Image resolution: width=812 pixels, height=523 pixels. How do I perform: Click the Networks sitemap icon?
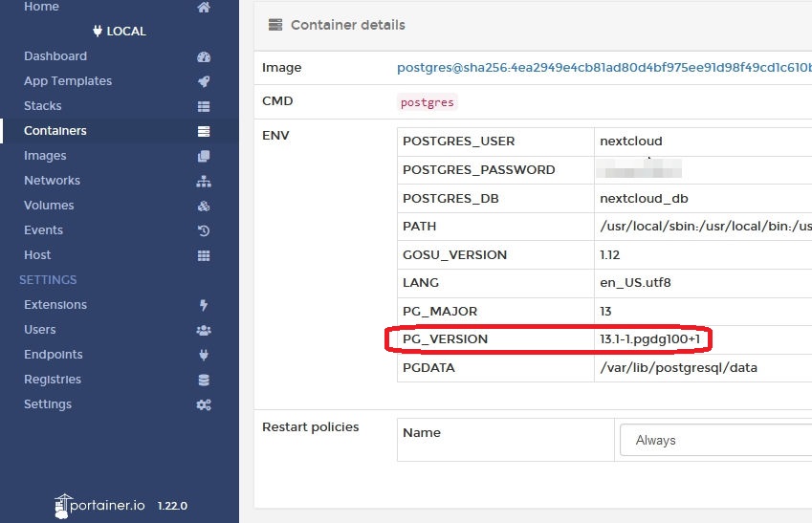pos(203,181)
